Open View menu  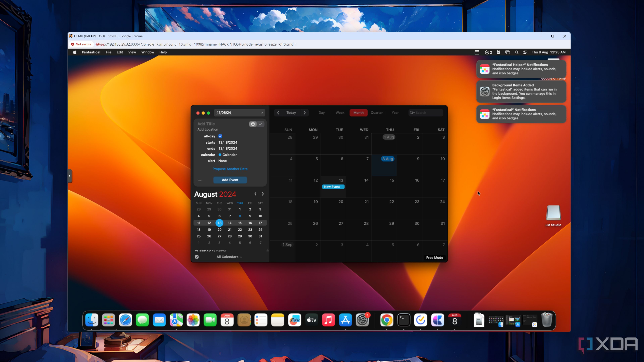(132, 52)
